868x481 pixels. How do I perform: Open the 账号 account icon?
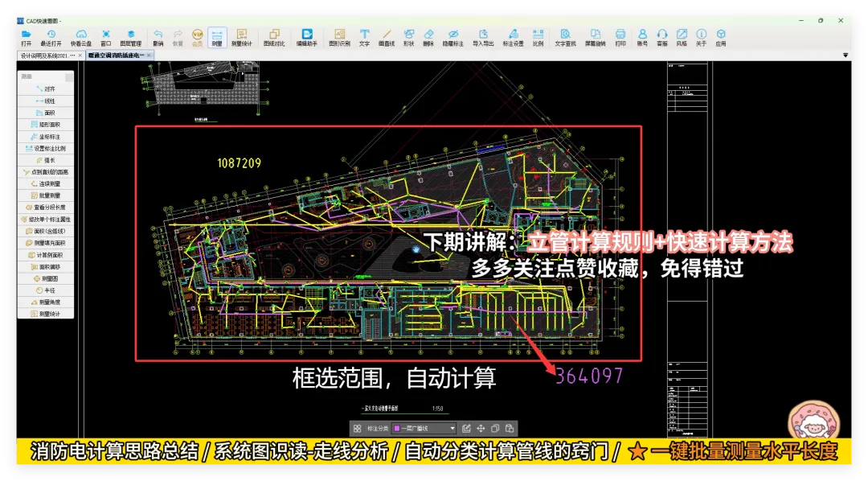(642, 38)
